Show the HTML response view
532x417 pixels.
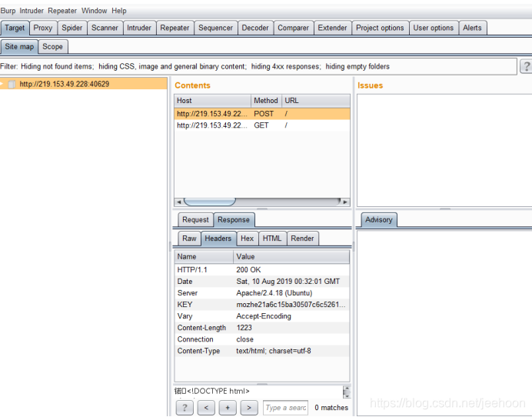click(x=272, y=239)
